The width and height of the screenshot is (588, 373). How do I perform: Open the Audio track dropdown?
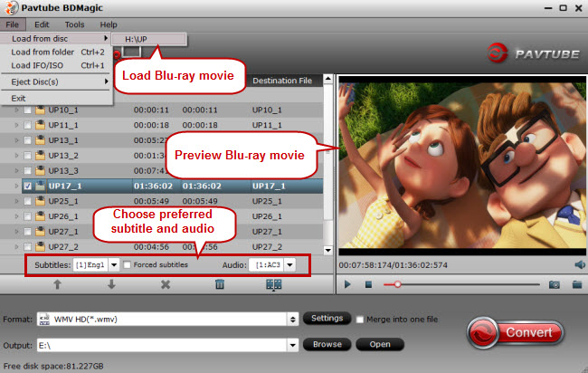pyautogui.click(x=289, y=265)
